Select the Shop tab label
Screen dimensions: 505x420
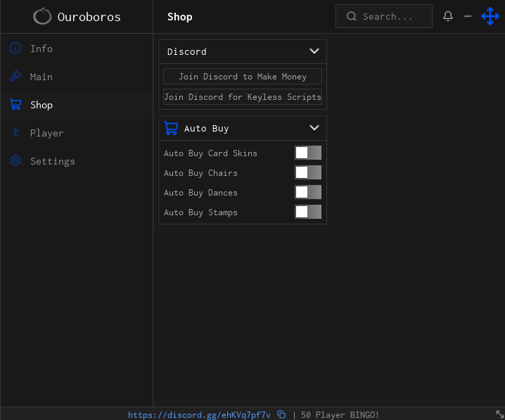click(41, 105)
